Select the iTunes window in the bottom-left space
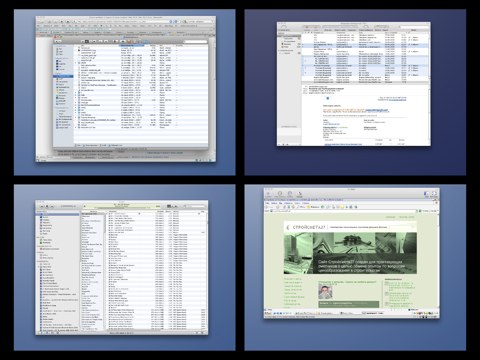Viewport: 480px width, 360px height. [122, 268]
